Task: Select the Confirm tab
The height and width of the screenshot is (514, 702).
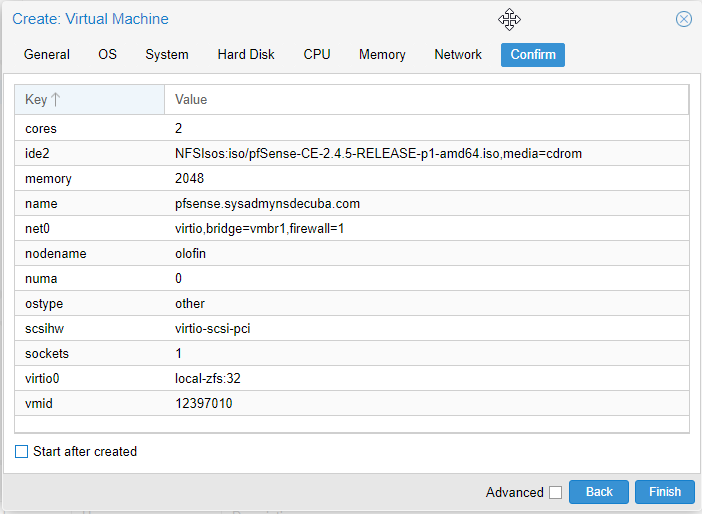Action: 533,55
